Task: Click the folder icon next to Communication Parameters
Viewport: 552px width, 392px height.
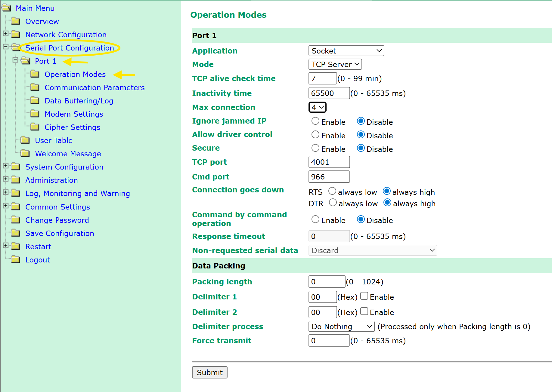Action: (35, 87)
